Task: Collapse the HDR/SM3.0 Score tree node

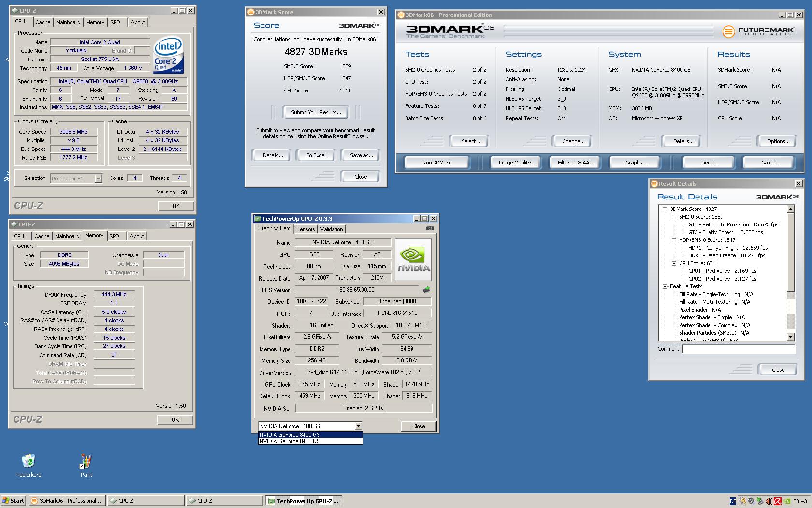Action: point(674,240)
